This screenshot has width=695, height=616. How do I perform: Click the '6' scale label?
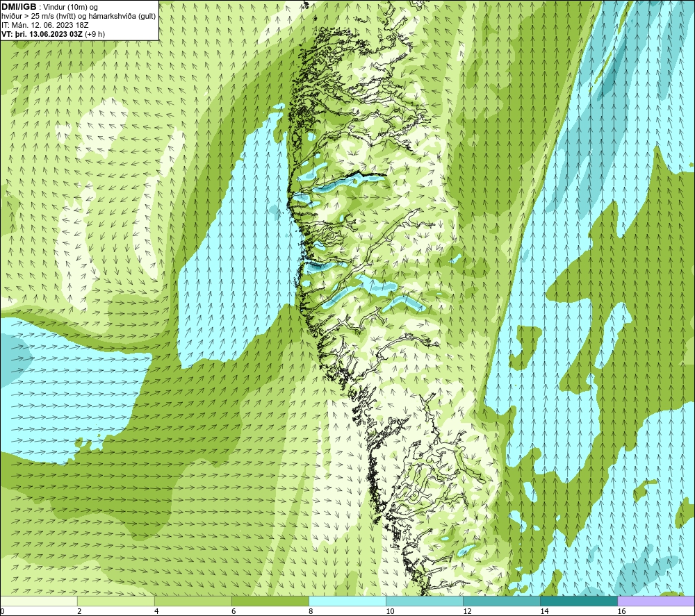[234, 612]
